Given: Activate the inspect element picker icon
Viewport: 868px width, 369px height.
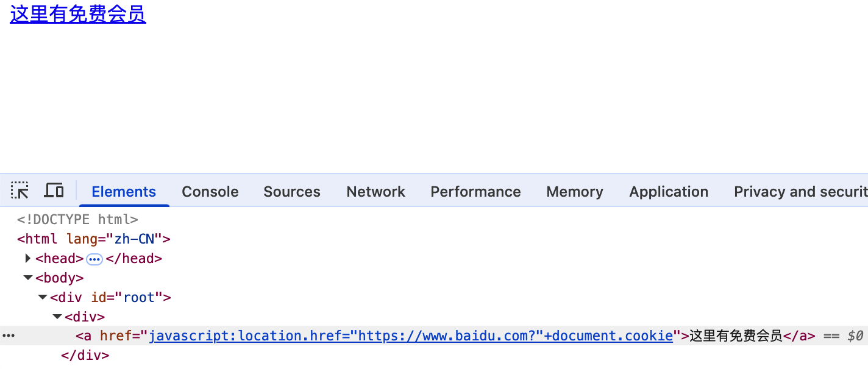Looking at the screenshot, I should coord(20,191).
